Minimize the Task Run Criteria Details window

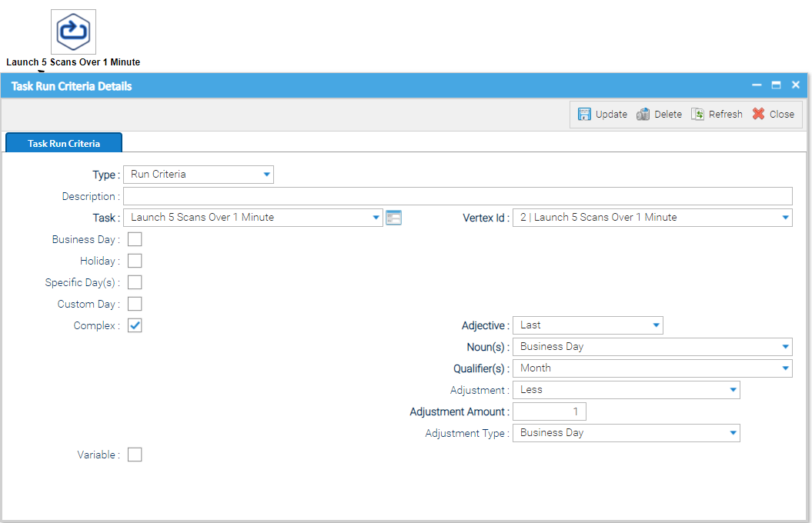click(x=757, y=85)
